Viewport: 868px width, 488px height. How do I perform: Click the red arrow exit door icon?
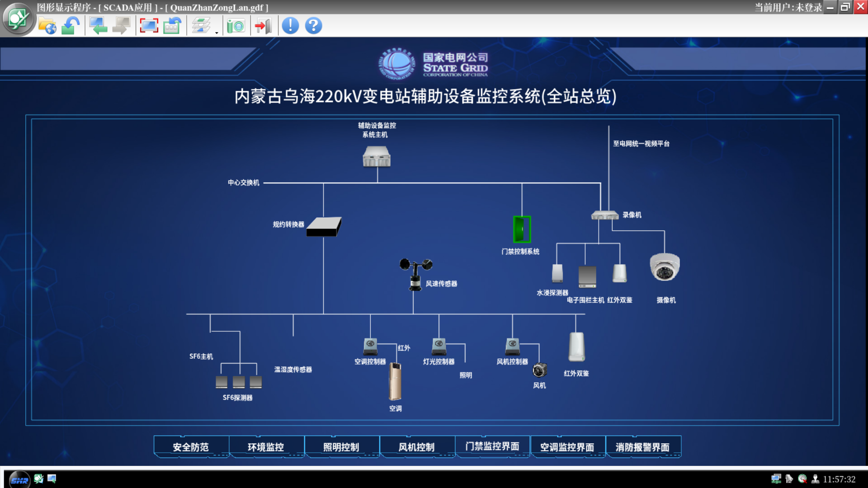[263, 26]
